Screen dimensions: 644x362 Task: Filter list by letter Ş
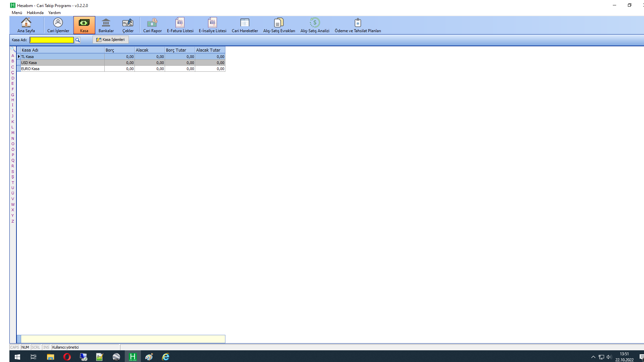[13, 177]
